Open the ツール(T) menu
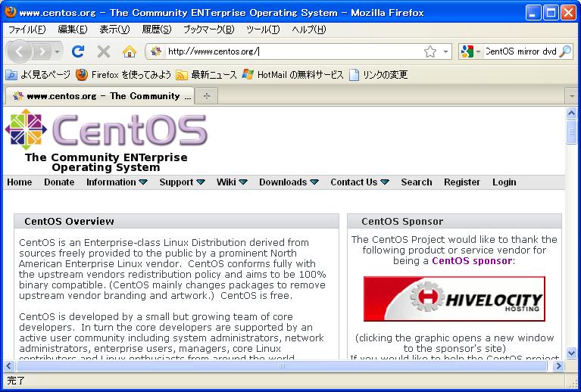The width and height of the screenshot is (581, 392). 263,30
